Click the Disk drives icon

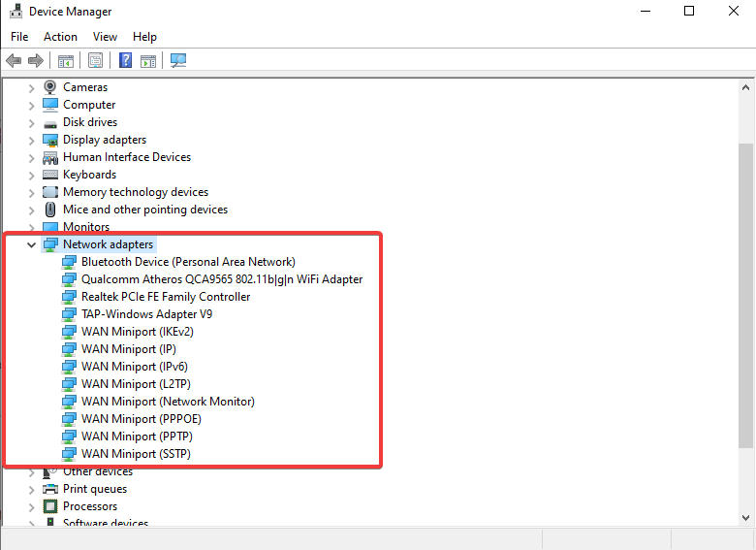click(x=50, y=123)
